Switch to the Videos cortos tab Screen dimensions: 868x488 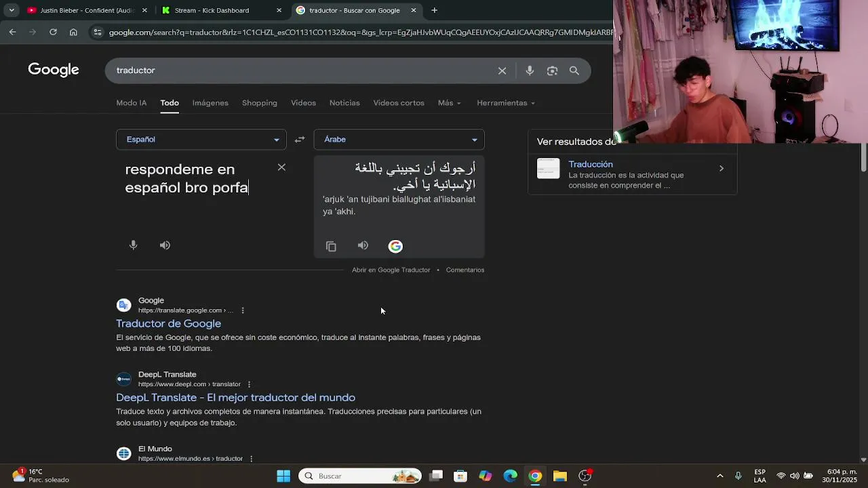(399, 103)
